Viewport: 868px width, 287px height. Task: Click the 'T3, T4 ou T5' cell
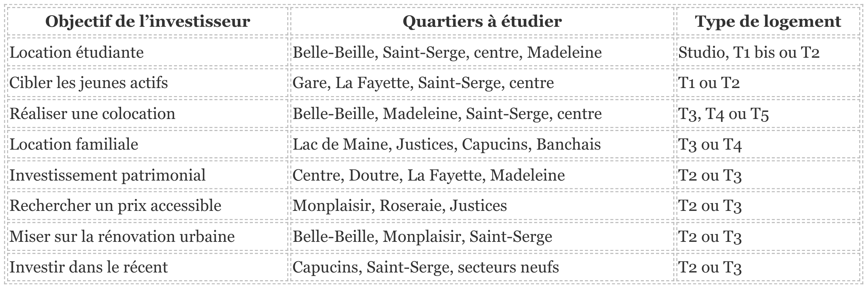(x=768, y=114)
